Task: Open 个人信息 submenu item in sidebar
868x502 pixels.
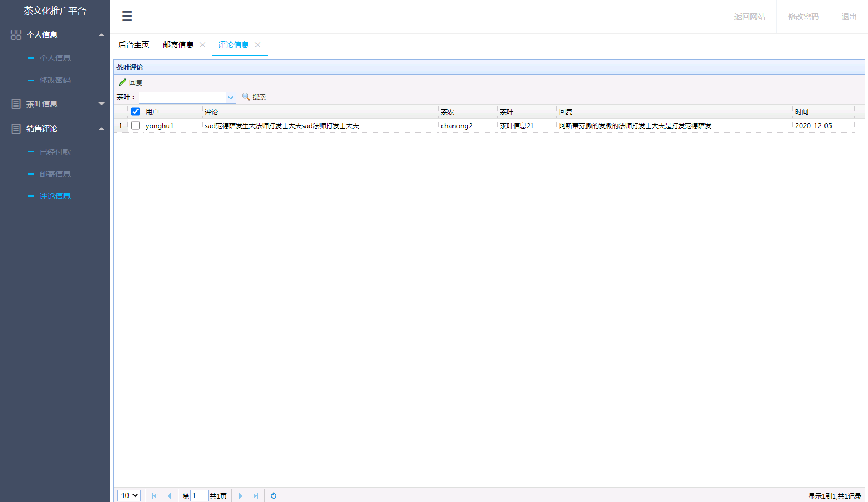Action: [x=55, y=58]
